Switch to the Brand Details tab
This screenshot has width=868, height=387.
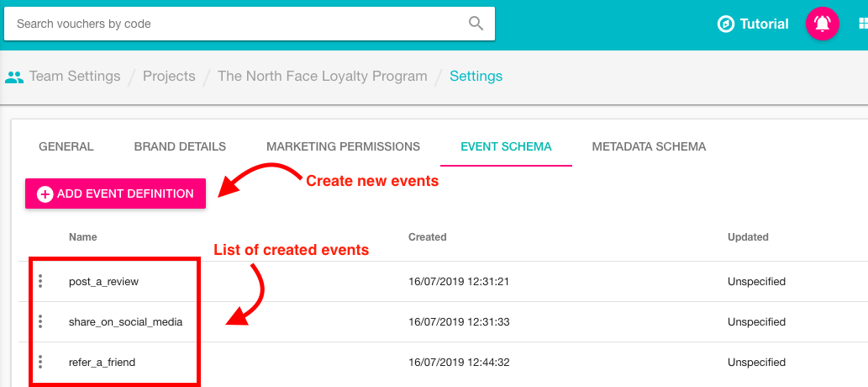(x=180, y=146)
